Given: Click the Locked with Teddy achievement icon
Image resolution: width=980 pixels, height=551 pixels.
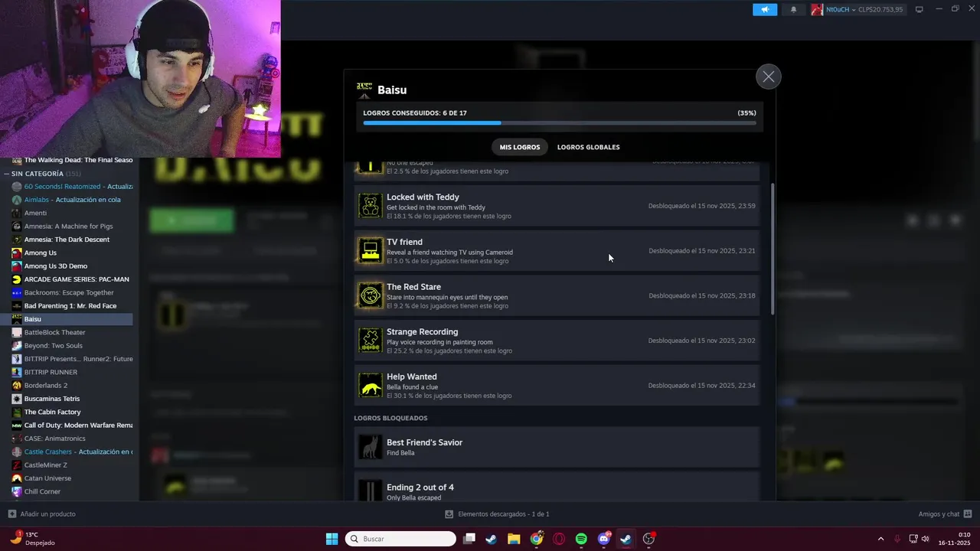Looking at the screenshot, I should tap(371, 206).
